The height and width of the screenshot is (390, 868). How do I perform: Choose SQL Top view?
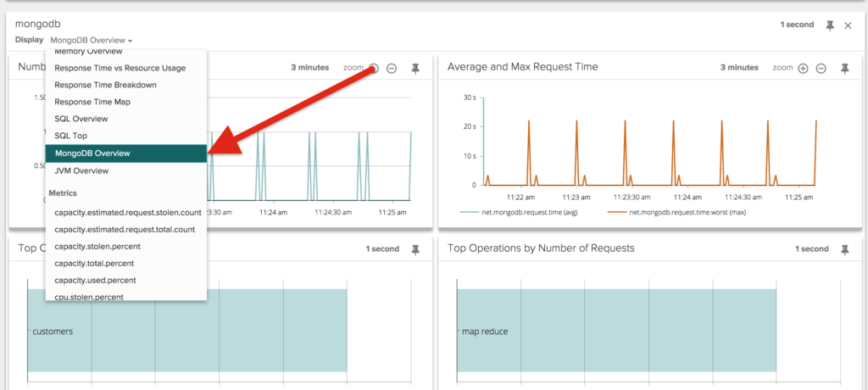point(126,135)
